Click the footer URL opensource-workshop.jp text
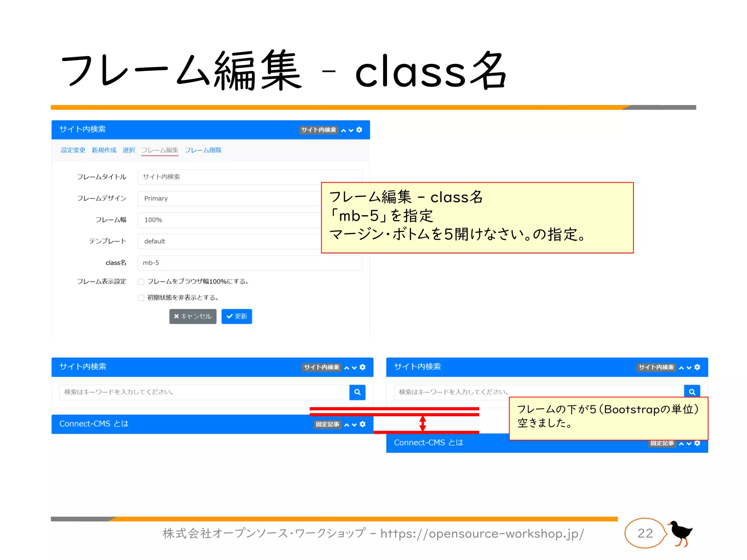The height and width of the screenshot is (560, 747). pyautogui.click(x=482, y=534)
